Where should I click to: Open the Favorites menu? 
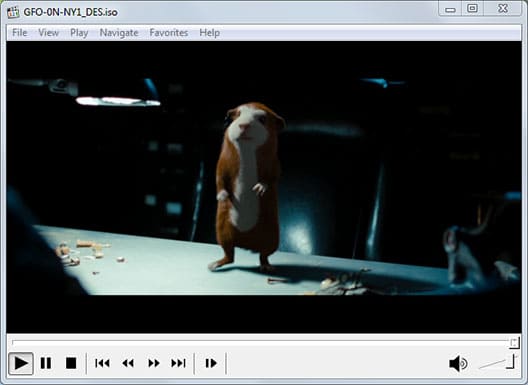pyautogui.click(x=169, y=33)
